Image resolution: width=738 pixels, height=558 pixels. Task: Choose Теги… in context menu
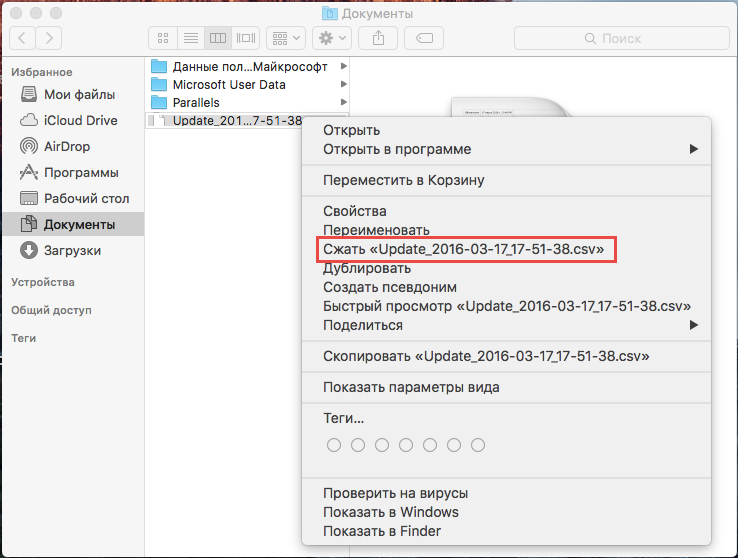coord(506,418)
